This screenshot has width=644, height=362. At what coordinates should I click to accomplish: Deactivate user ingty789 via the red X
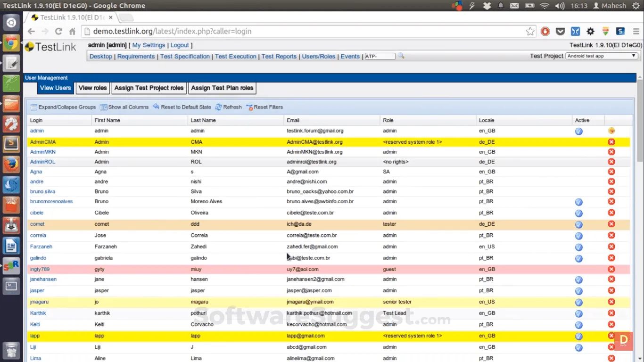click(611, 269)
